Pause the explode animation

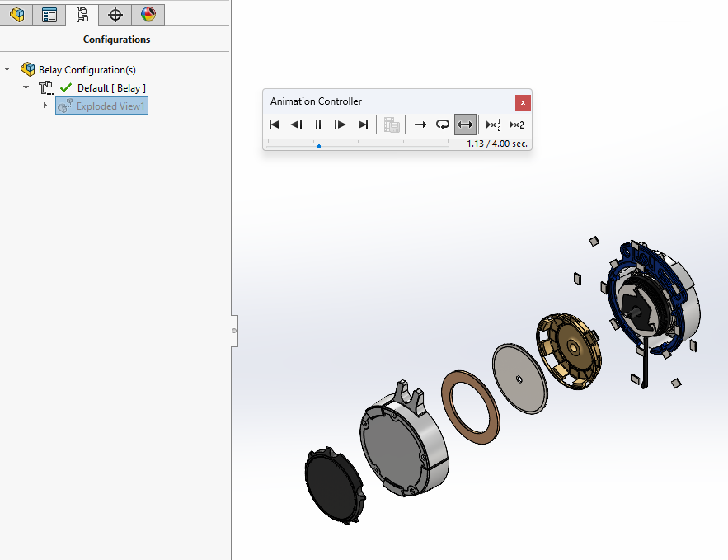coord(318,125)
